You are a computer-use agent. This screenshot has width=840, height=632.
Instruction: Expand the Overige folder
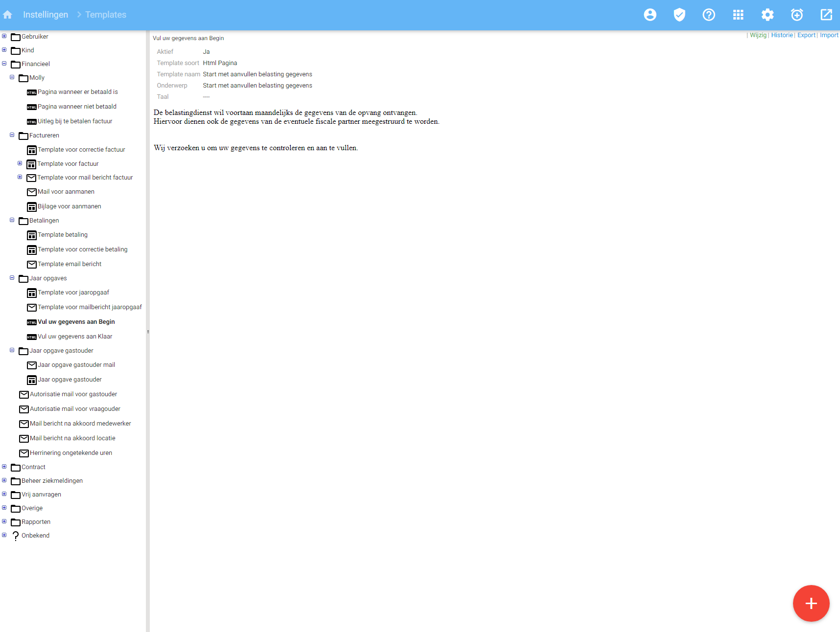pos(4,508)
